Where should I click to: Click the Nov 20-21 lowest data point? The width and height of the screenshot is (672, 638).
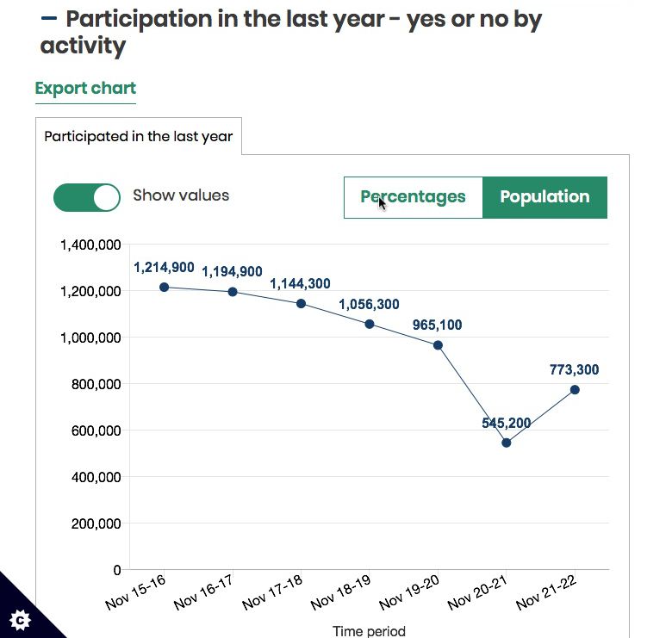click(507, 443)
